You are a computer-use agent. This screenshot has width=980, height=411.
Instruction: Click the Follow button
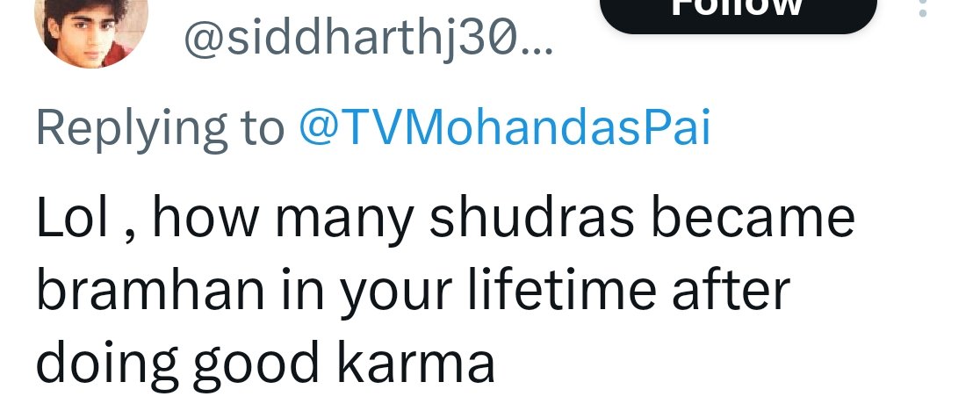coord(739,11)
